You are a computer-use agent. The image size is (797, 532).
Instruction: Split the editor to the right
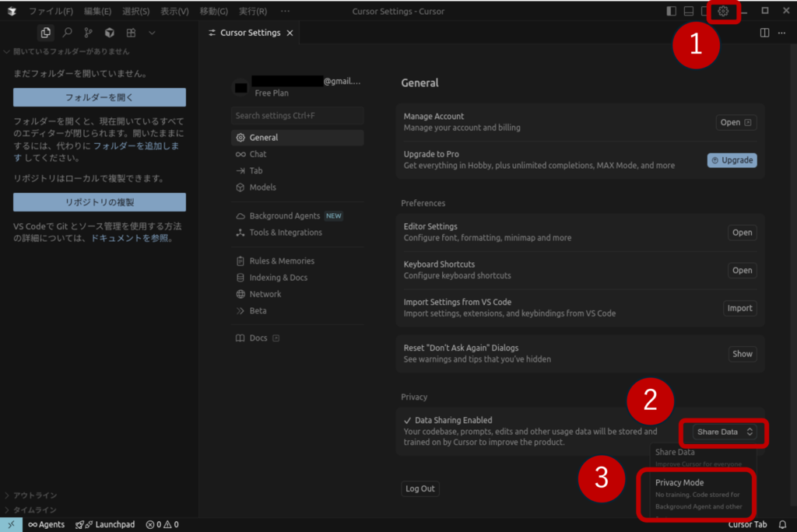(x=764, y=33)
